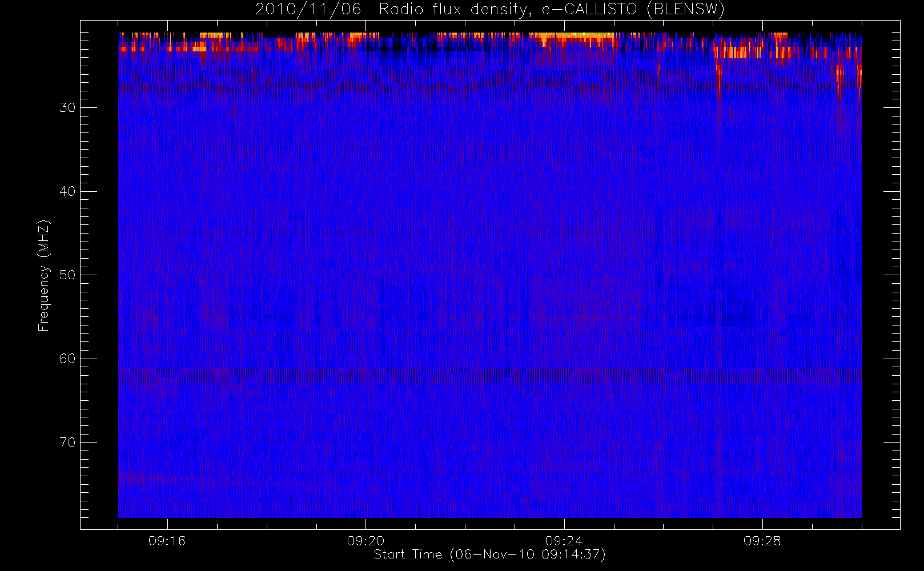Viewport: 924px width, 571px height.
Task: Click the 50 frequency tick label
Action: 67,275
